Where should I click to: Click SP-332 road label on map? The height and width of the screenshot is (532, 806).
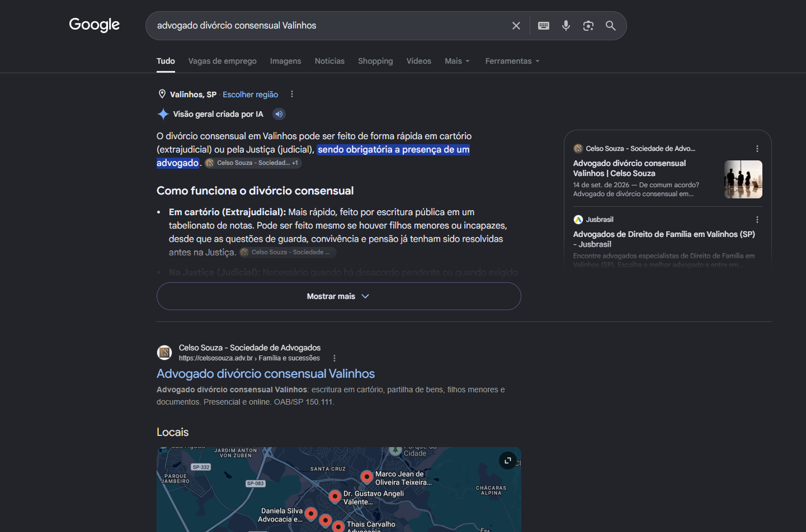(201, 467)
